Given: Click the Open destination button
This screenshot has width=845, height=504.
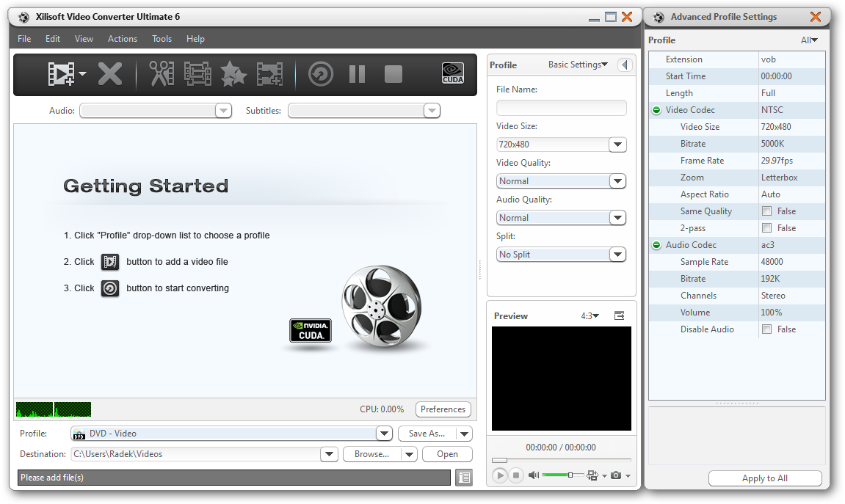Looking at the screenshot, I should [447, 454].
